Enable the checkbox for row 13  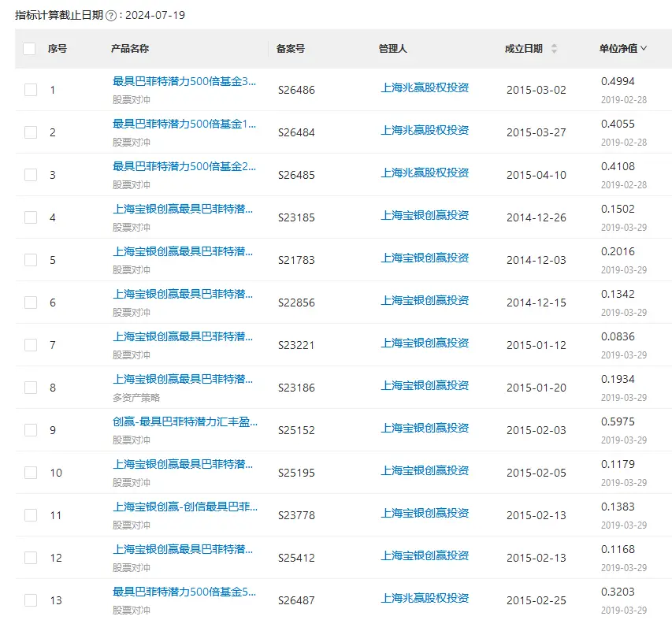point(31,600)
